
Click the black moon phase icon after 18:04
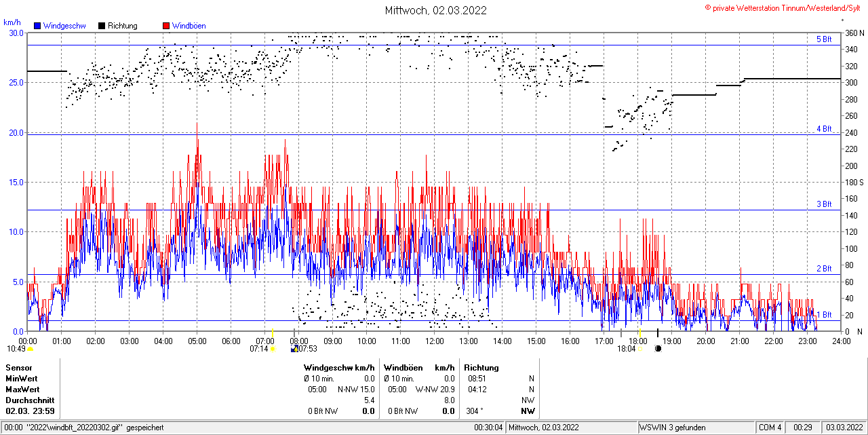(x=658, y=349)
